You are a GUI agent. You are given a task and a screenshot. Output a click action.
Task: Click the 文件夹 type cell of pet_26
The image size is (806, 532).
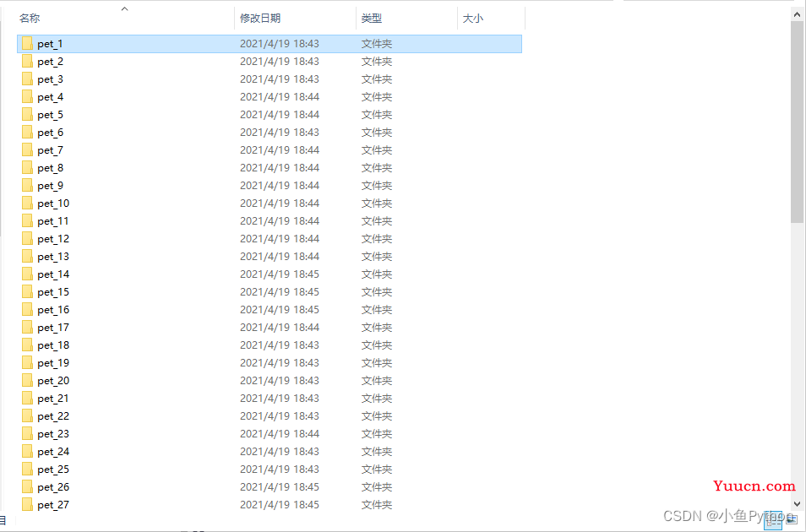coord(376,487)
